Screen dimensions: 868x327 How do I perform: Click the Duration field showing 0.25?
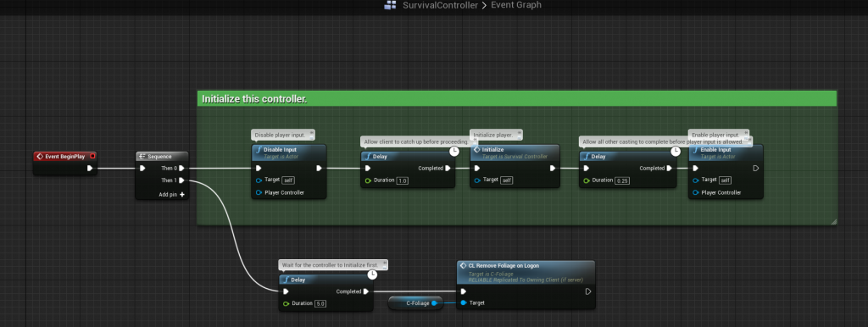622,181
